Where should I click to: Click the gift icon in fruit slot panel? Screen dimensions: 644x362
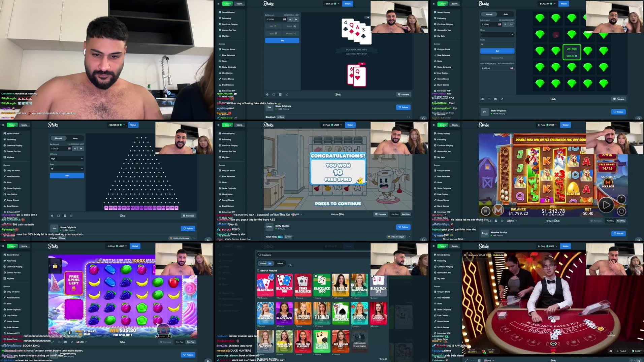pos(55,266)
